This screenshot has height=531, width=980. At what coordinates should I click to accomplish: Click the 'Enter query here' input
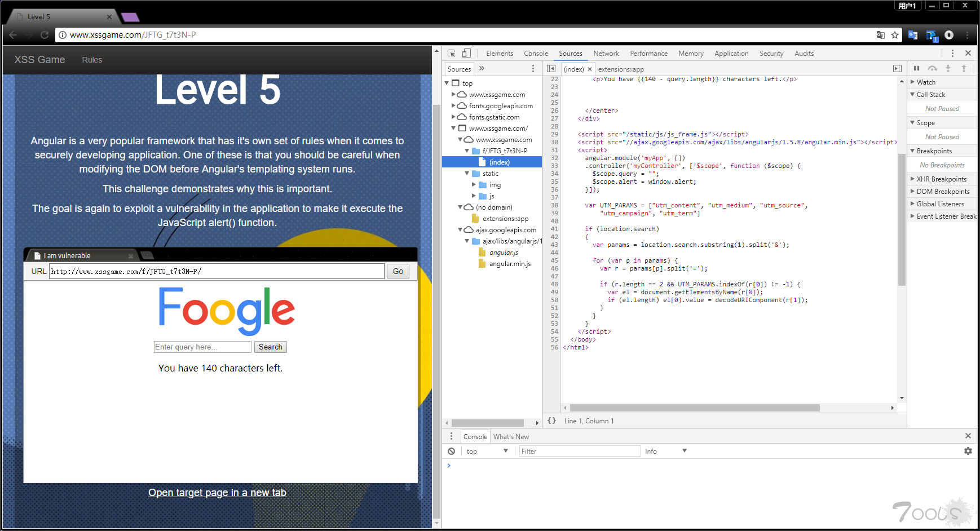pos(202,347)
